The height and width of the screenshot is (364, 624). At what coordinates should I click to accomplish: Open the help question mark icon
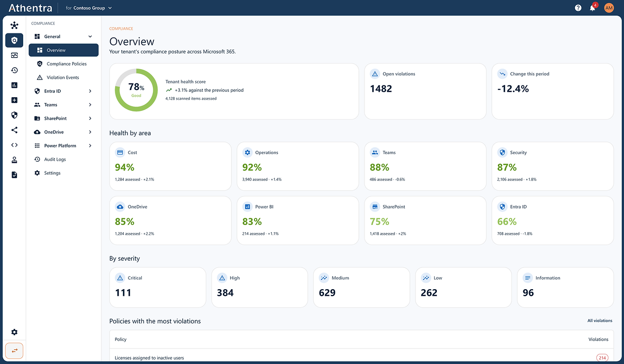point(578,8)
